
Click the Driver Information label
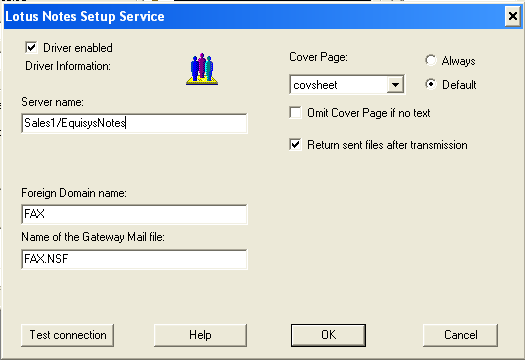coord(68,66)
